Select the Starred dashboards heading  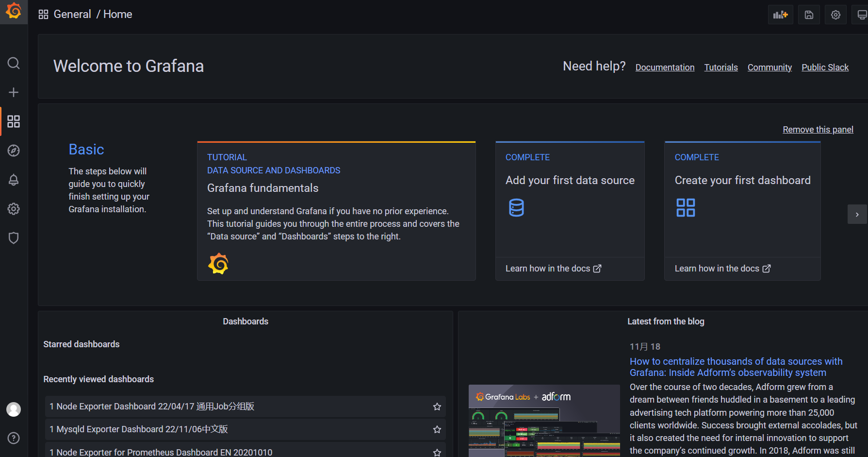pos(82,344)
